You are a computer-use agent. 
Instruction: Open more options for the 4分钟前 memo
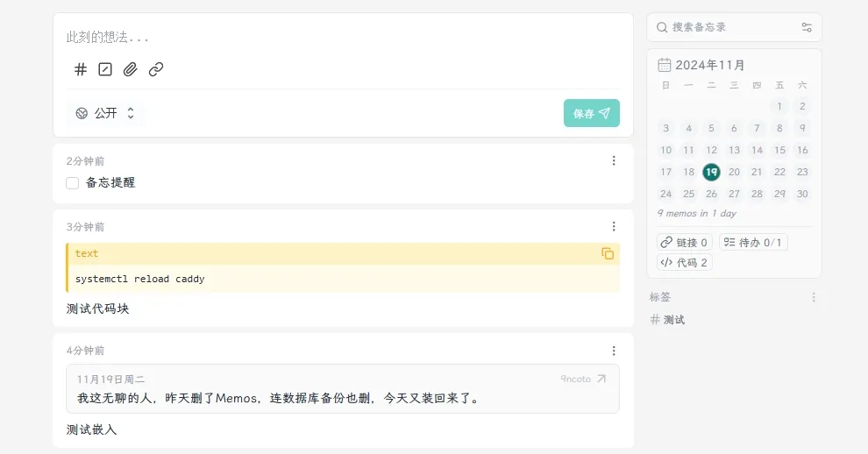point(614,351)
